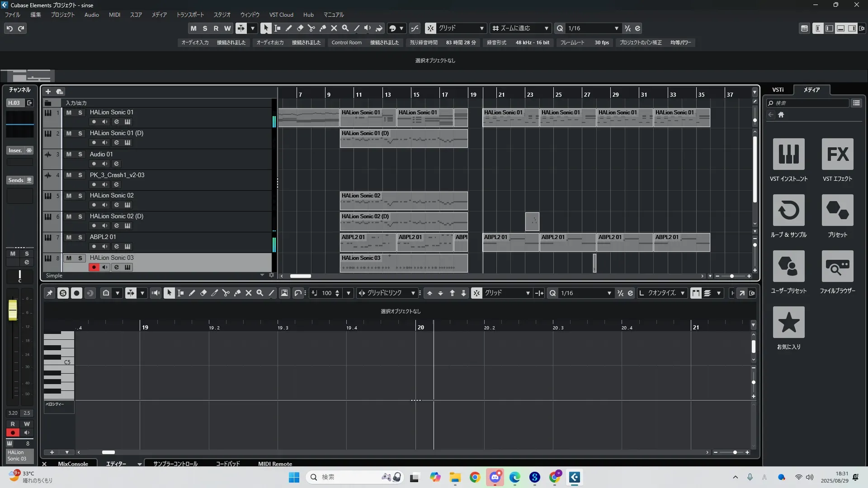Screen dimensions: 868x488
Task: Open the トランスポート menu
Action: (190, 14)
